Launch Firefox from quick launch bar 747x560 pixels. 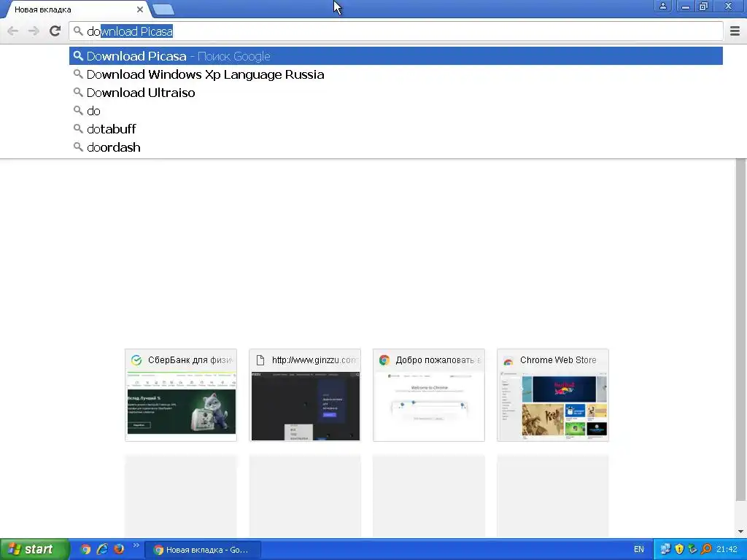click(119, 550)
